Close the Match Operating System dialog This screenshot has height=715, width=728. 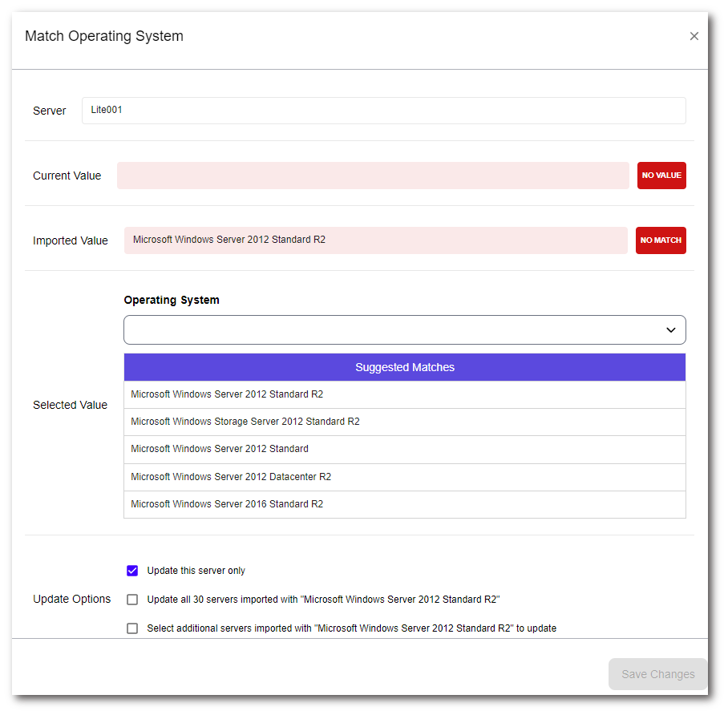(x=694, y=36)
